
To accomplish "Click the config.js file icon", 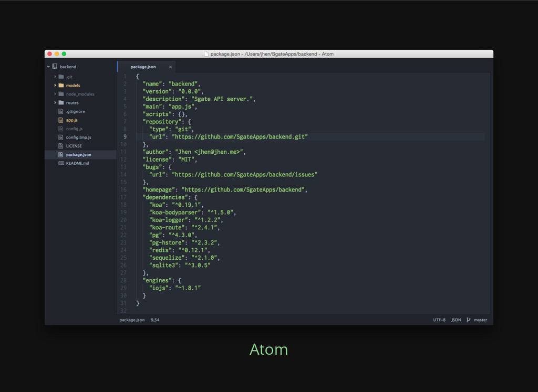I will point(61,129).
